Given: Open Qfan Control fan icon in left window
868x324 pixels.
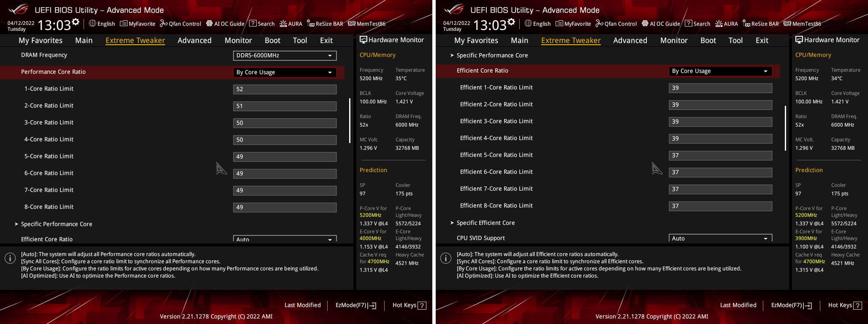Looking at the screenshot, I should click(164, 23).
